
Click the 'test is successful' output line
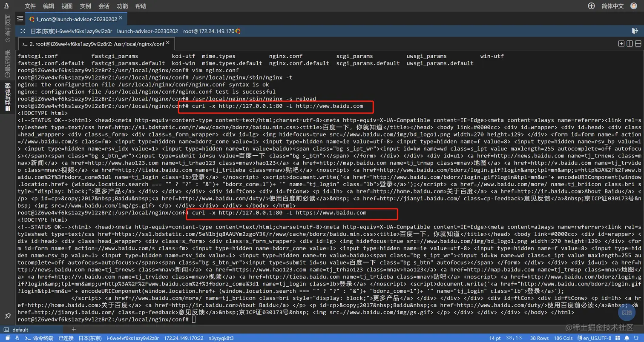point(147,91)
